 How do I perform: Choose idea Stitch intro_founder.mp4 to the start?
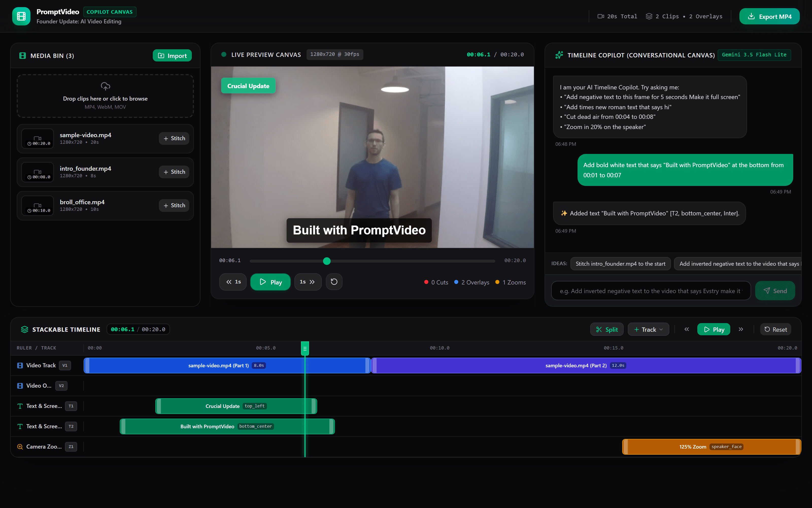620,264
